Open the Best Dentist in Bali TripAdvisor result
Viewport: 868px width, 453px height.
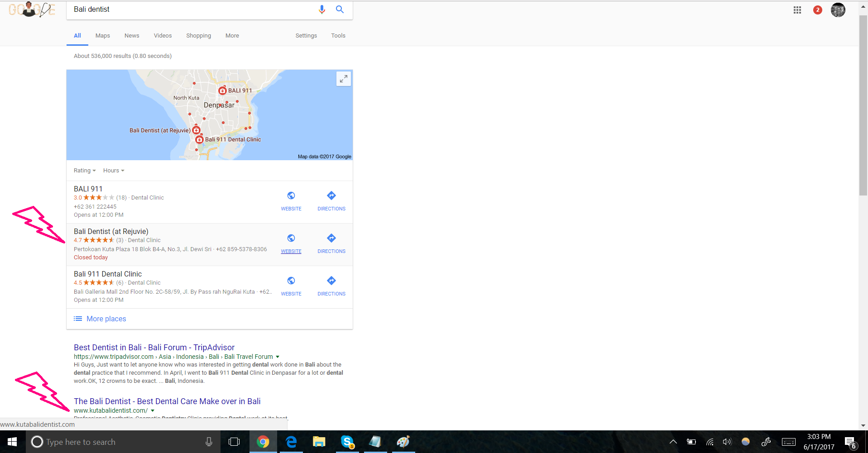pyautogui.click(x=154, y=348)
